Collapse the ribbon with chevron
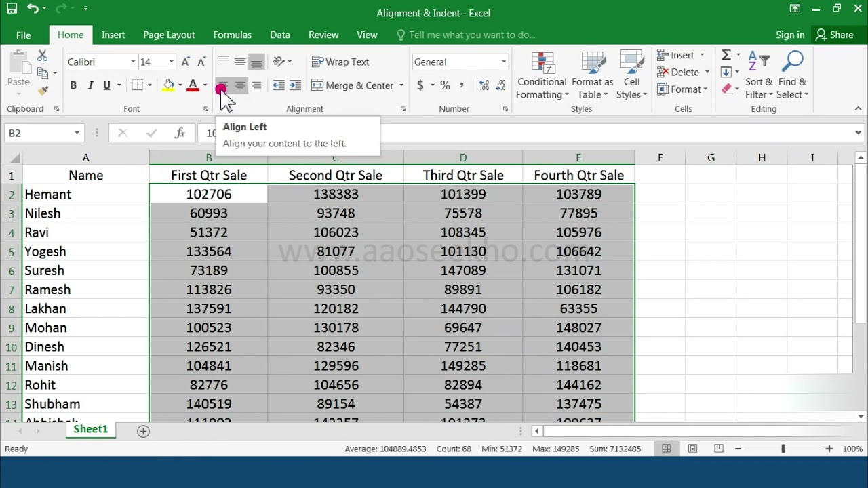 (x=858, y=108)
